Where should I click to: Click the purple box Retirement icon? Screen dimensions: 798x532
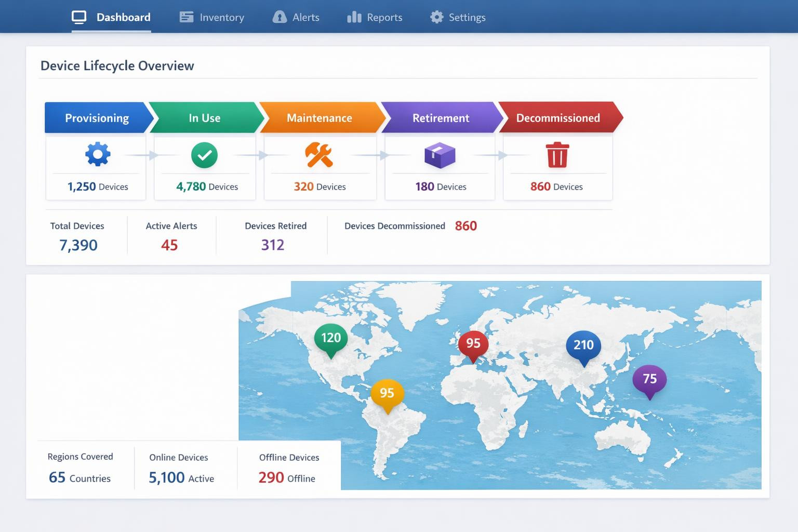click(x=440, y=155)
